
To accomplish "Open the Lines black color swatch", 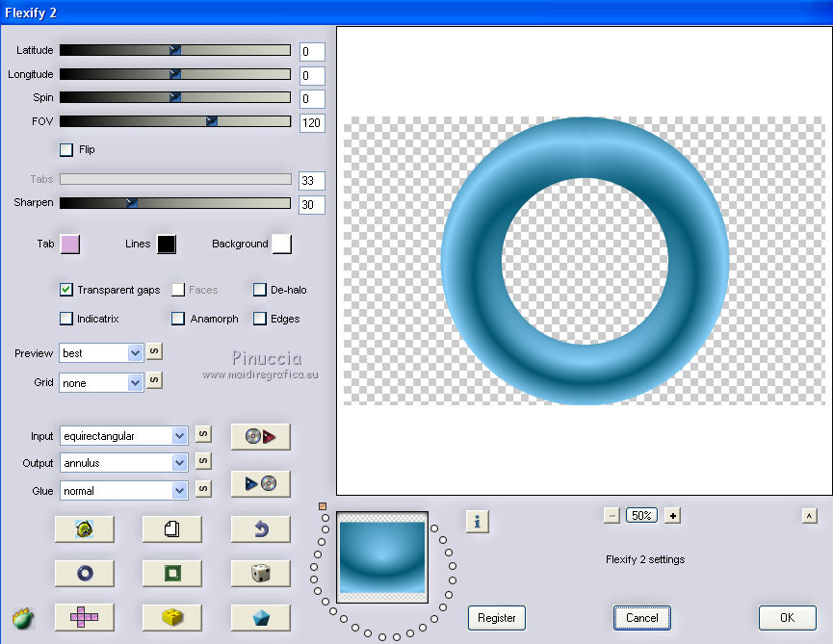I will click(167, 245).
